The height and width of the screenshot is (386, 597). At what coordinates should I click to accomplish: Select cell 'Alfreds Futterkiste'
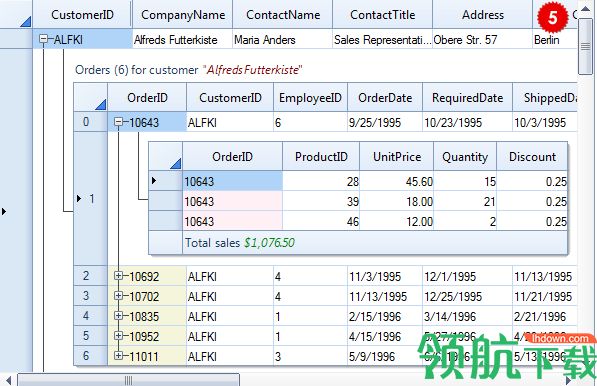click(x=183, y=39)
